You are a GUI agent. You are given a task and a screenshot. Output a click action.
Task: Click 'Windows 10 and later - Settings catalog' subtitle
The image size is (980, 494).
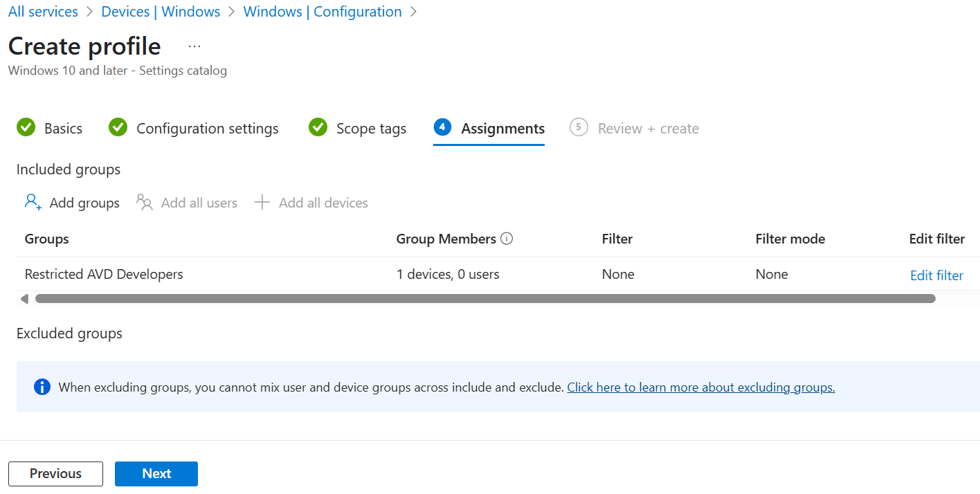tap(118, 71)
